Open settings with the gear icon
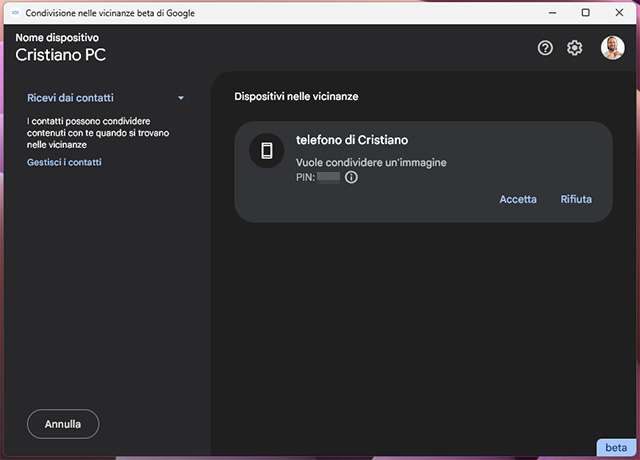The width and height of the screenshot is (640, 460). point(575,48)
